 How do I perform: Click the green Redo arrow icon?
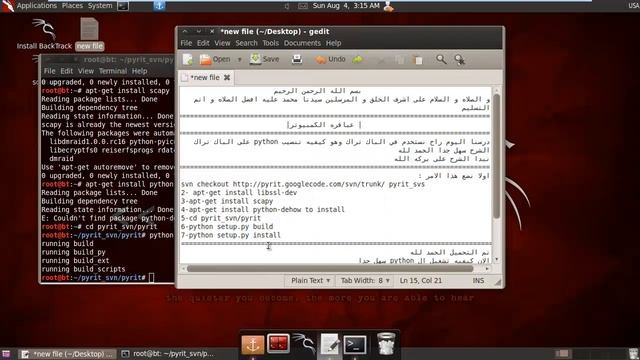coord(358,60)
